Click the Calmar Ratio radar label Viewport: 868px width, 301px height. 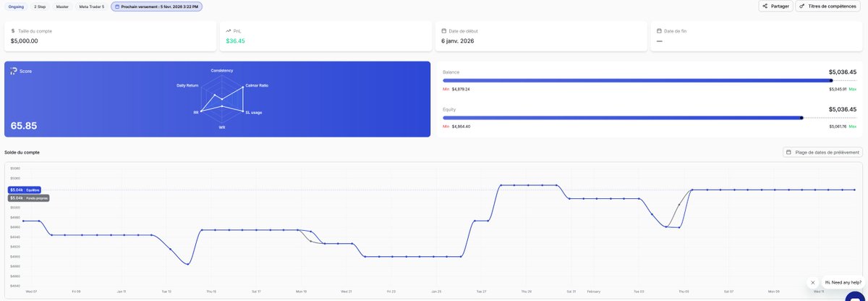257,85
